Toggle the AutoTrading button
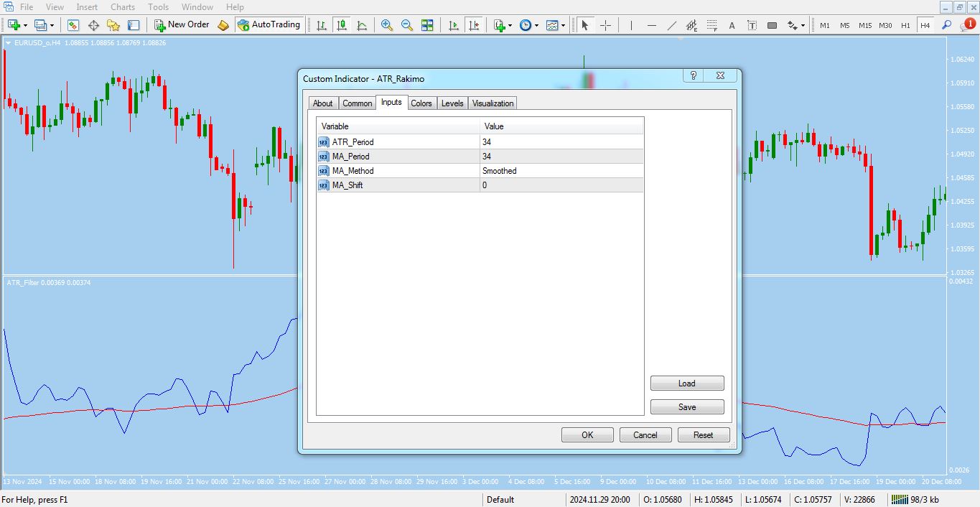 pyautogui.click(x=269, y=25)
